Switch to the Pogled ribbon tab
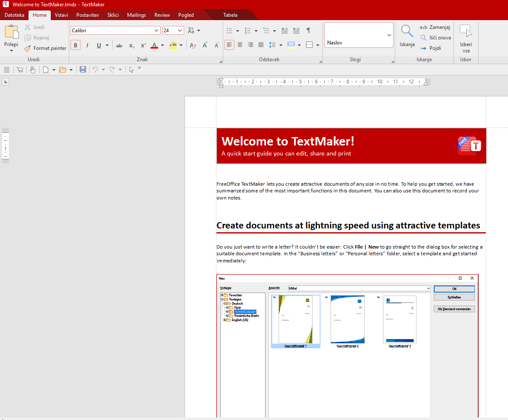This screenshot has height=420, width=508. coord(186,15)
